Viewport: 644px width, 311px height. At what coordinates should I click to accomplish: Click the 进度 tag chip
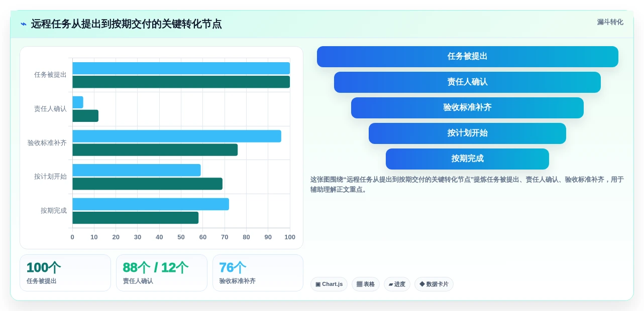tap(397, 284)
